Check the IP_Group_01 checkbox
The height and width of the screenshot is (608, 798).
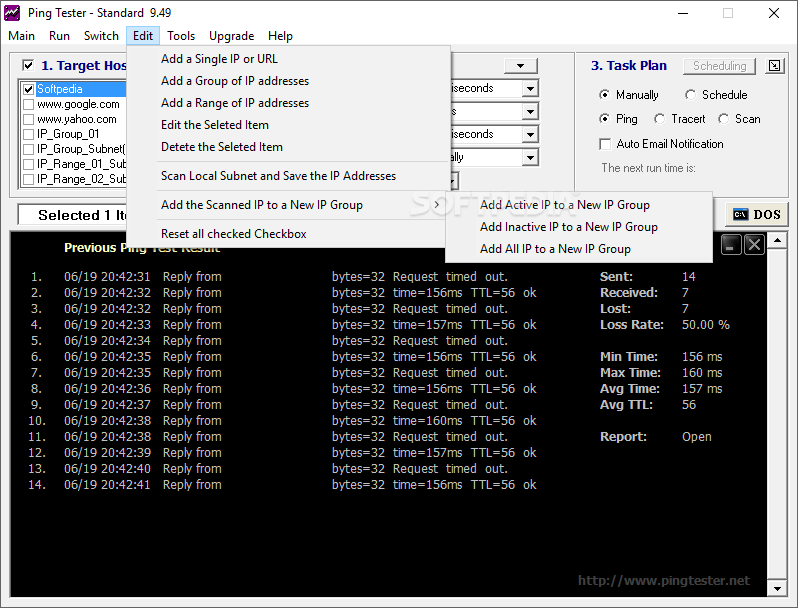click(x=28, y=134)
